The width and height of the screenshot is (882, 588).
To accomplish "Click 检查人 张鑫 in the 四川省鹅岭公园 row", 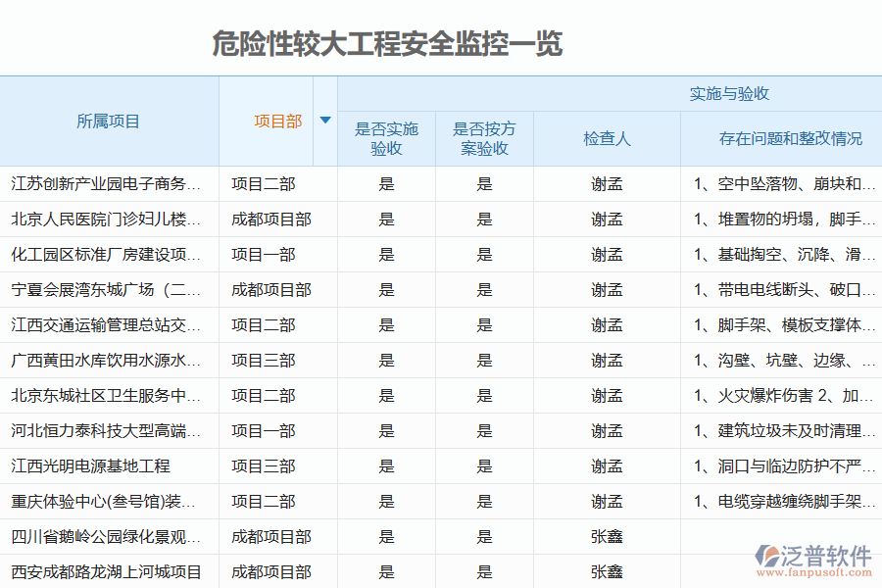I will coord(607,536).
